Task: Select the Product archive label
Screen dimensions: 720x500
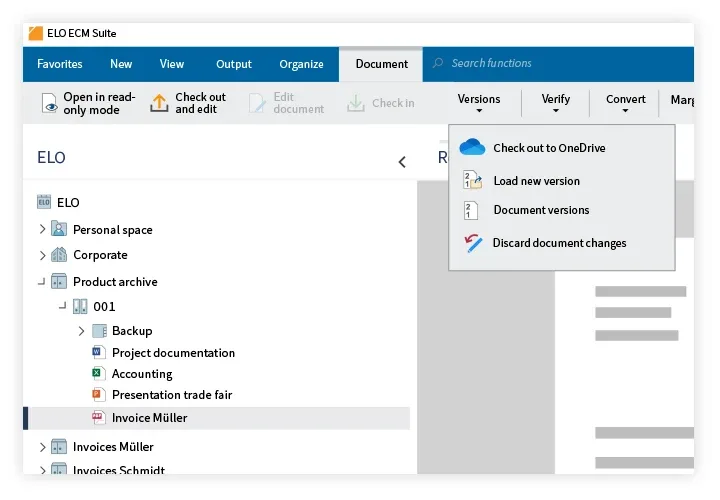Action: pos(115,281)
